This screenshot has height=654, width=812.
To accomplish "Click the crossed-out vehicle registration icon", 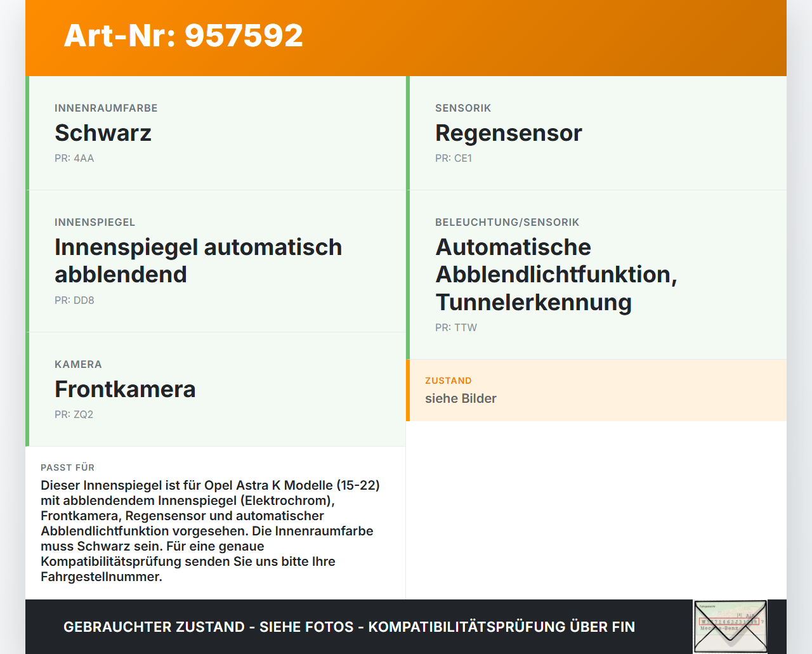I will pyautogui.click(x=730, y=626).
